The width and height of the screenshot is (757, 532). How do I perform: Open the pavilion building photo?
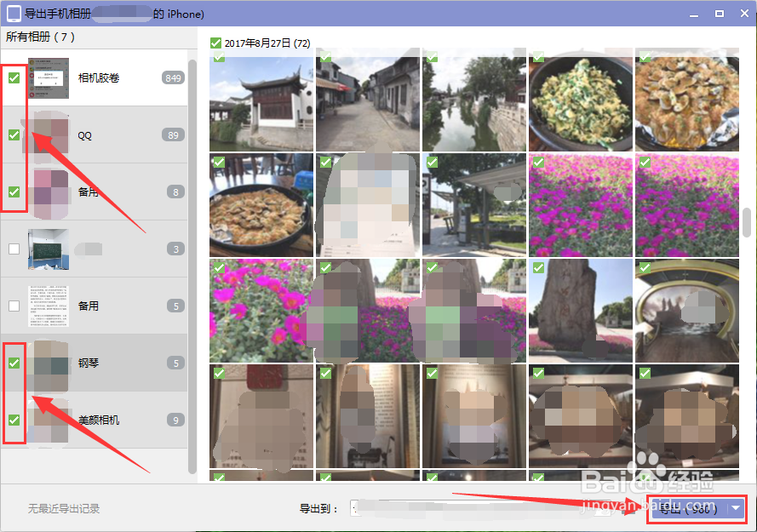[x=261, y=100]
